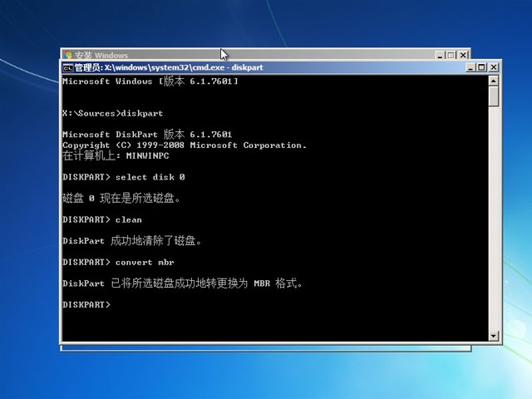Screen dimensions: 532x399
Task: Click the MBR 格式 conversion success message
Action: coord(182,283)
